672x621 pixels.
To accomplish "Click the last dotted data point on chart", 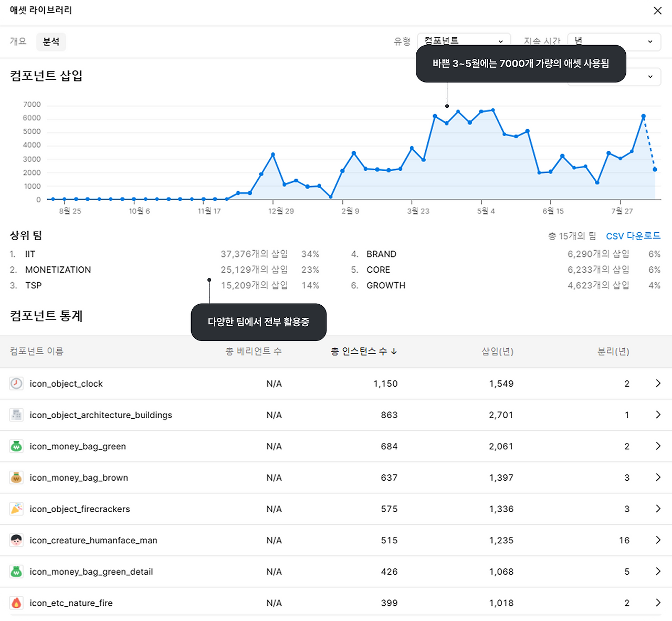I will pos(655,170).
